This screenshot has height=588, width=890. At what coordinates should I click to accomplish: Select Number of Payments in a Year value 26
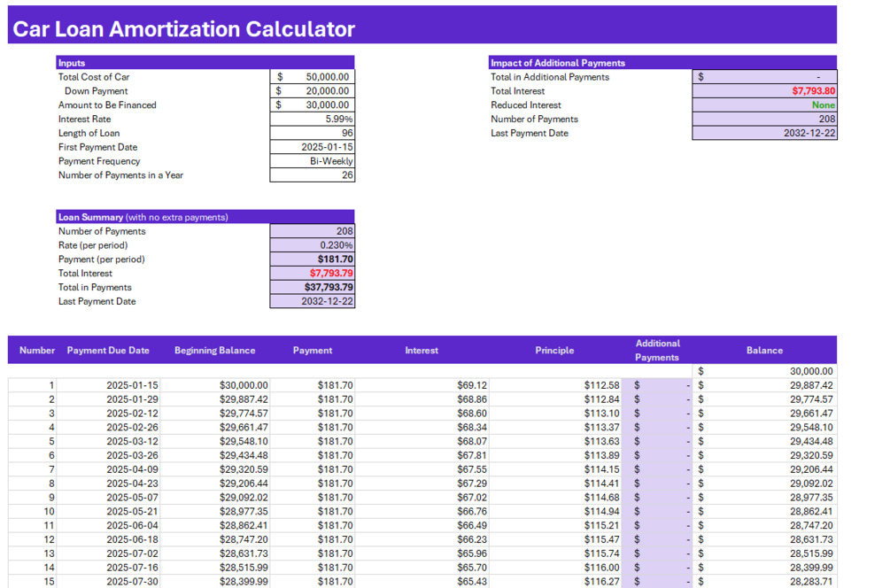pyautogui.click(x=313, y=175)
